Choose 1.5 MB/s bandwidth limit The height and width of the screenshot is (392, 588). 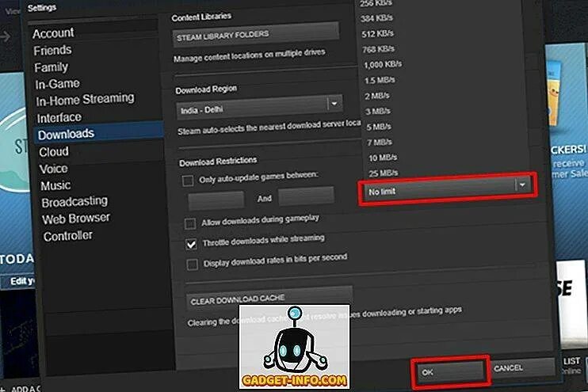click(380, 80)
